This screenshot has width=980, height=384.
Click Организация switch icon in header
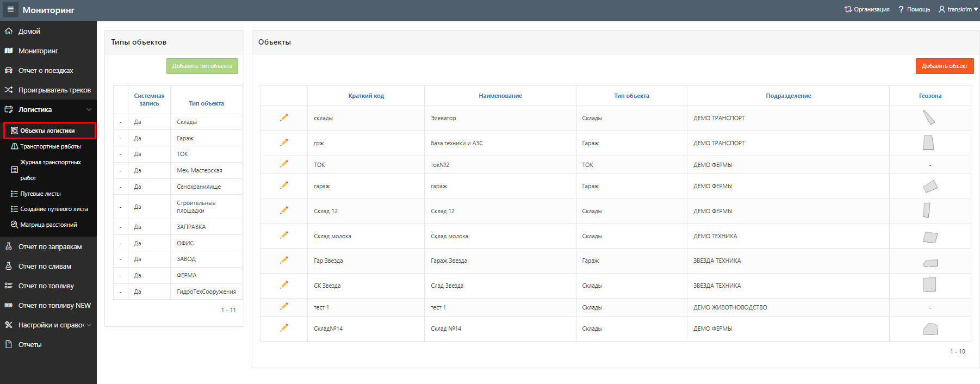tap(848, 9)
